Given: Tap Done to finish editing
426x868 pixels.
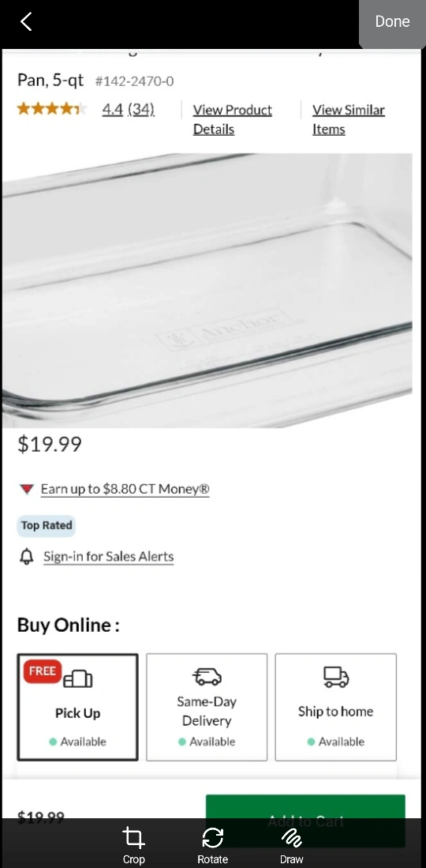Looking at the screenshot, I should point(392,21).
